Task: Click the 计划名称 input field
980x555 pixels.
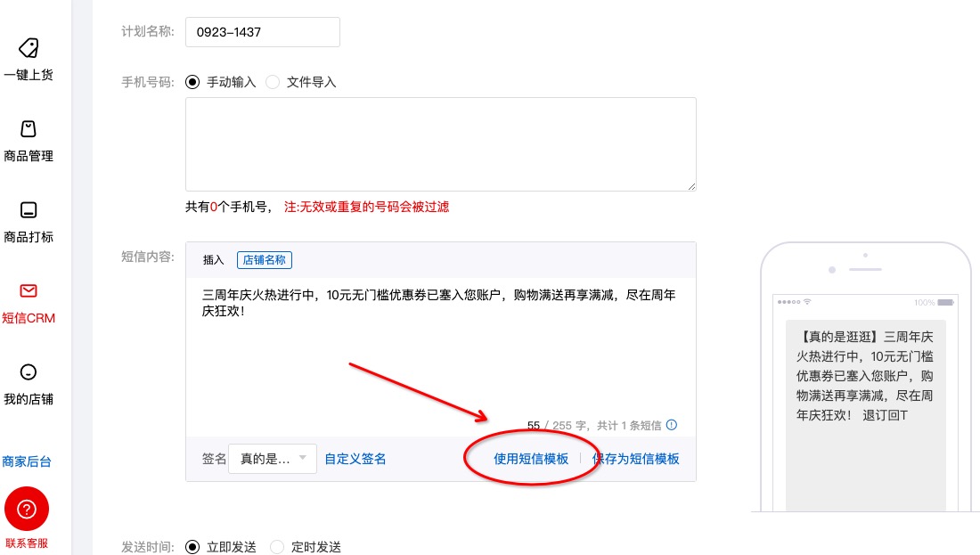Action: click(x=262, y=32)
